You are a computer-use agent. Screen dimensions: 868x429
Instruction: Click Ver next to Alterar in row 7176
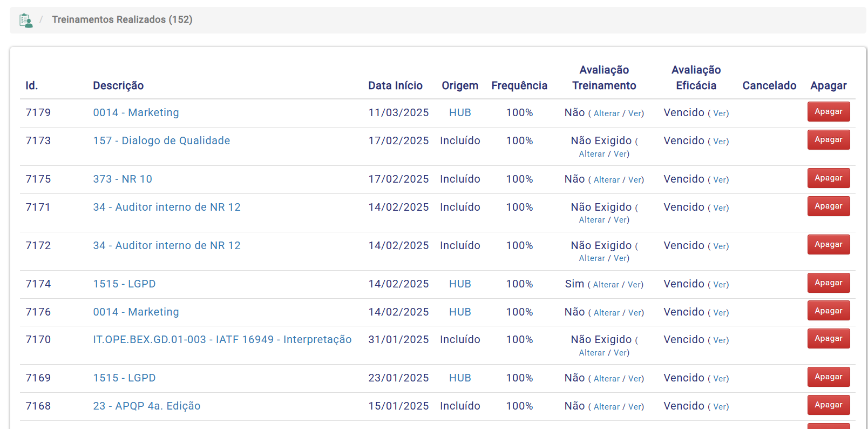pyautogui.click(x=635, y=313)
